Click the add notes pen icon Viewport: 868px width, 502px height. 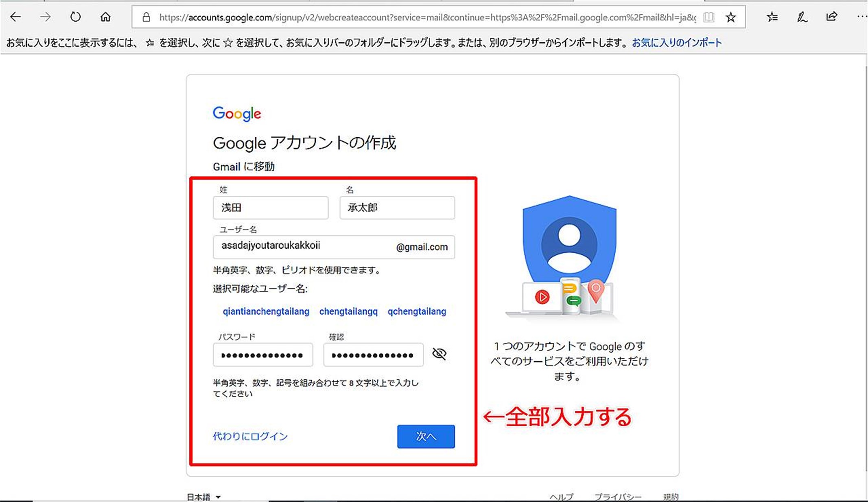[x=802, y=17]
